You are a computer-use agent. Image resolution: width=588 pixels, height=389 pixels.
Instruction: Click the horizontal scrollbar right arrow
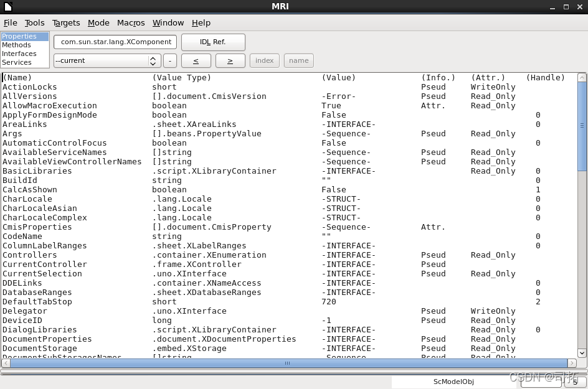coord(572,363)
